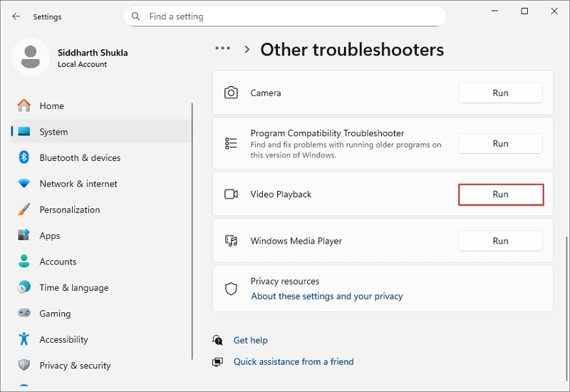This screenshot has width=570, height=392.
Task: Open Personalization settings
Action: click(x=101, y=210)
